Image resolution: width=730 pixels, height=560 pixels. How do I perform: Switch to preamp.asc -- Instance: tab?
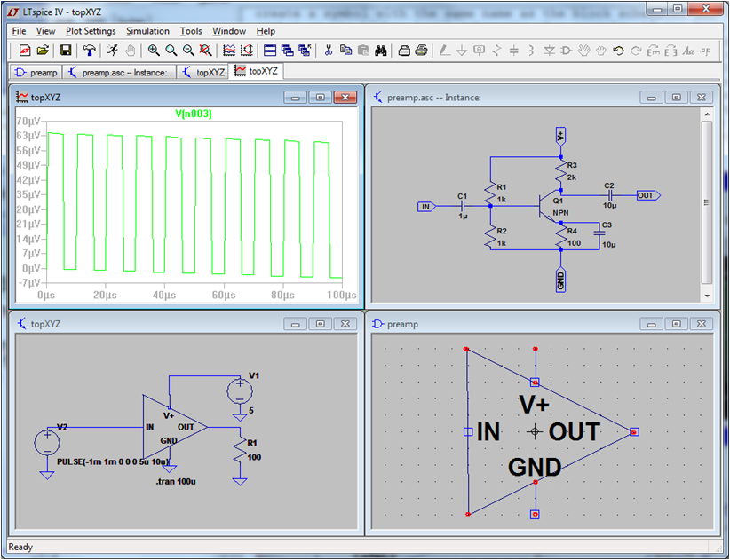(119, 72)
